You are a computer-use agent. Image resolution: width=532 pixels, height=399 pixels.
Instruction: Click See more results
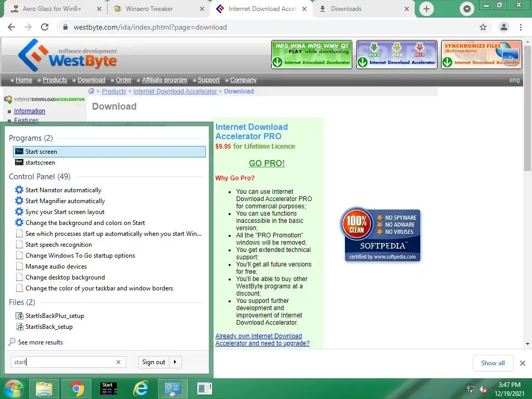tap(41, 342)
